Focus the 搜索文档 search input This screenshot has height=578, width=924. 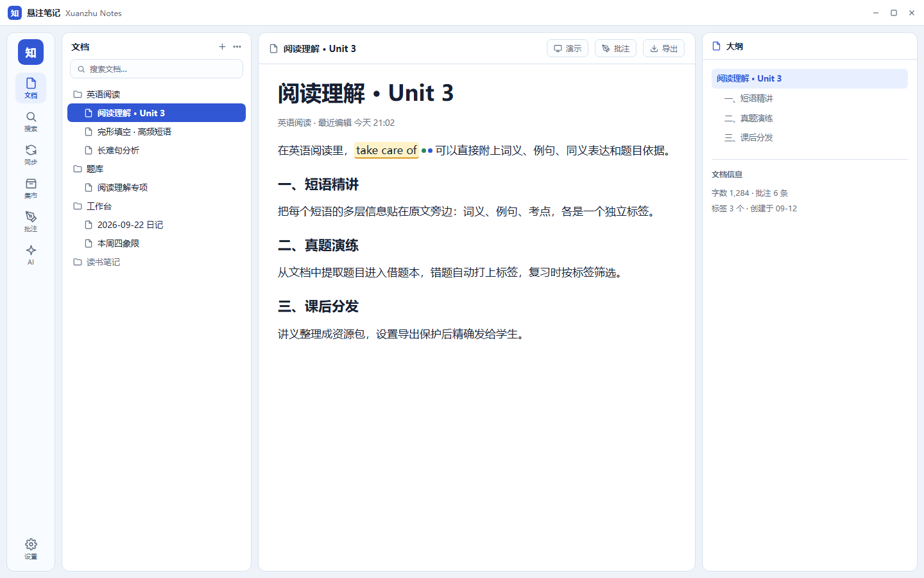(157, 69)
